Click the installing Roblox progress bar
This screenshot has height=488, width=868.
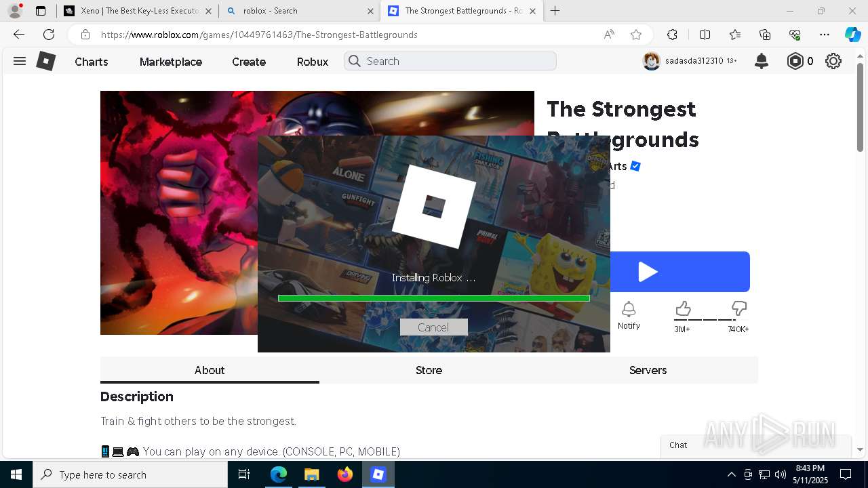[x=434, y=298]
